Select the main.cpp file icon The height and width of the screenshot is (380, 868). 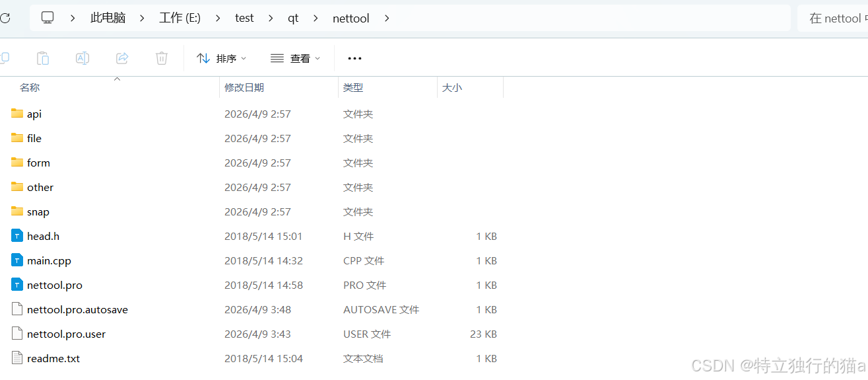[x=17, y=260]
